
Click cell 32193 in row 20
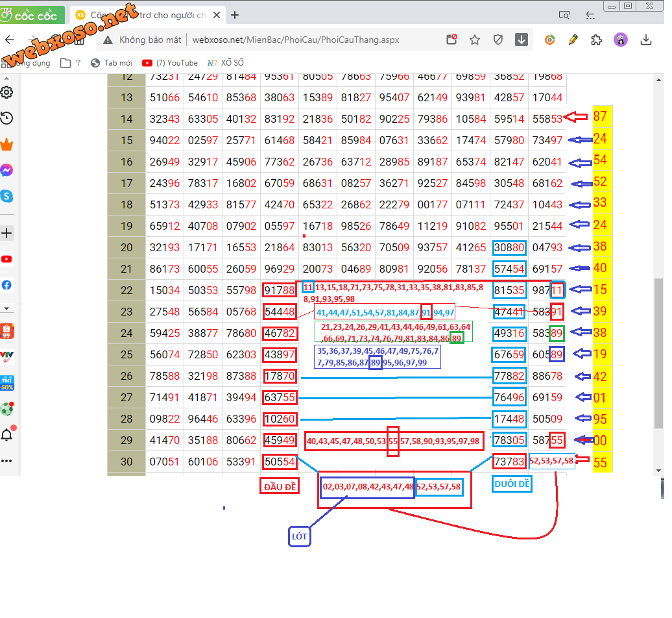165,248
